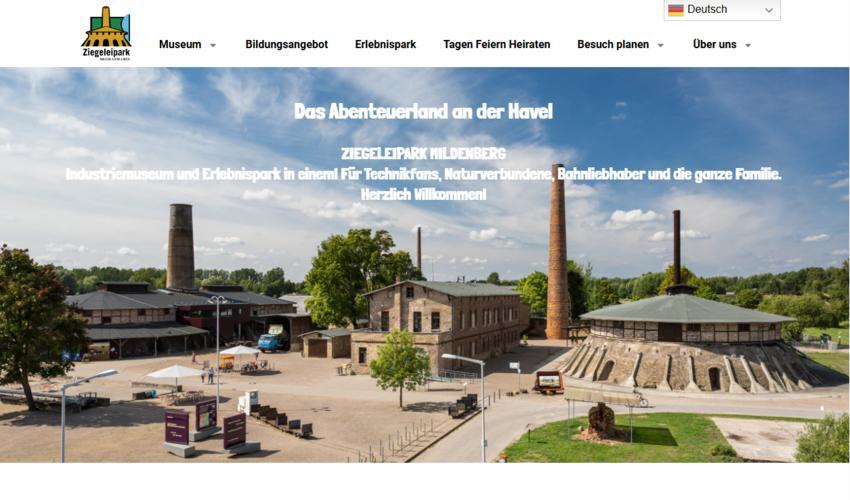Go to Bildungsangebot page

tap(286, 44)
